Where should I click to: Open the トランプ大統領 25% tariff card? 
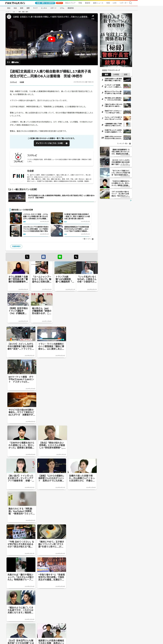65,276
